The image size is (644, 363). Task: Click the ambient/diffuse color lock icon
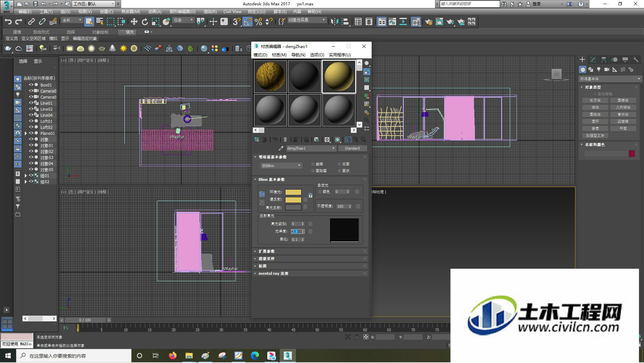pyautogui.click(x=310, y=195)
